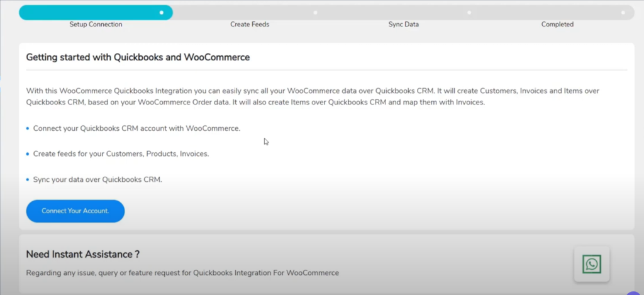This screenshot has width=644, height=295.
Task: Click 'Sync your data over Quickbooks CRM.' bullet
Action: 97,179
